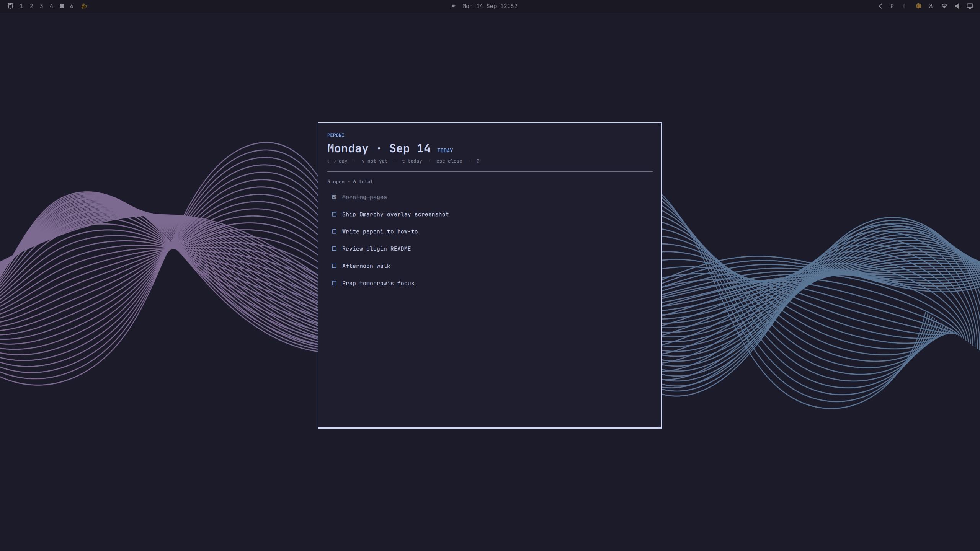Check the Prep tomorrow's focus checkbox

334,283
